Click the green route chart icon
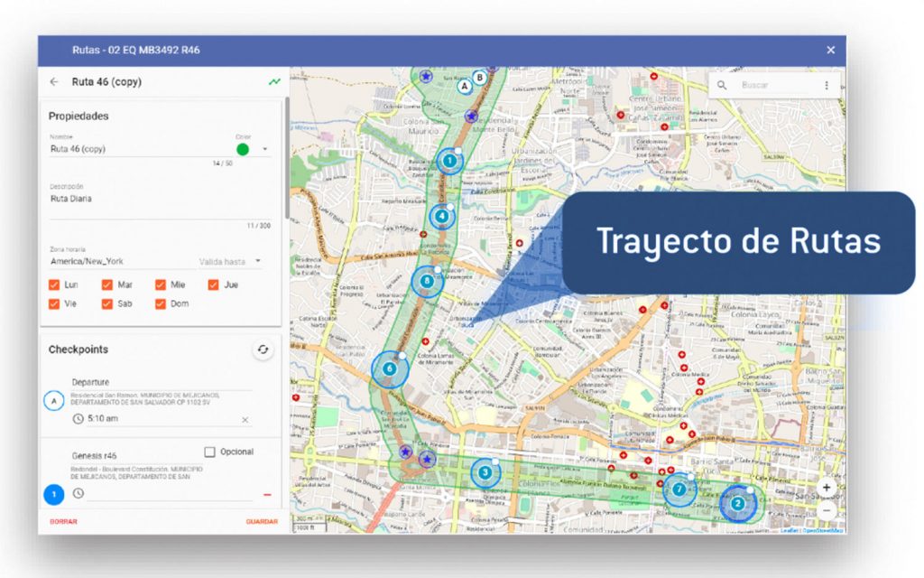 point(274,81)
